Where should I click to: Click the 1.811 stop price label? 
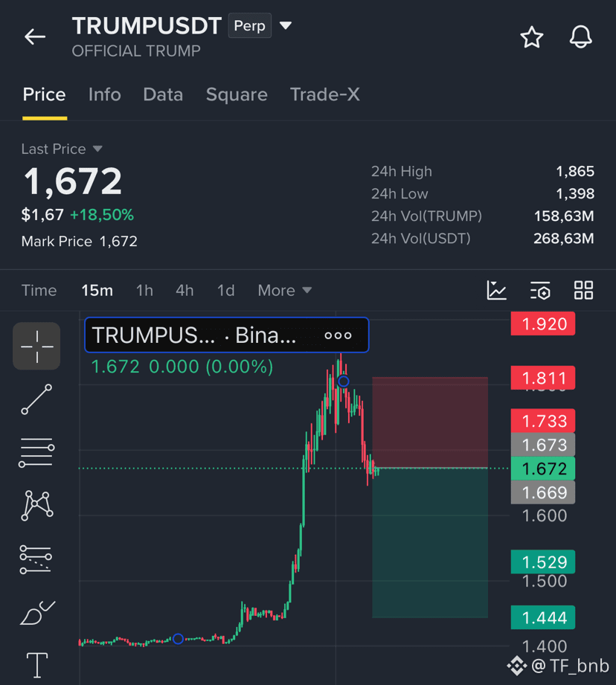point(543,377)
